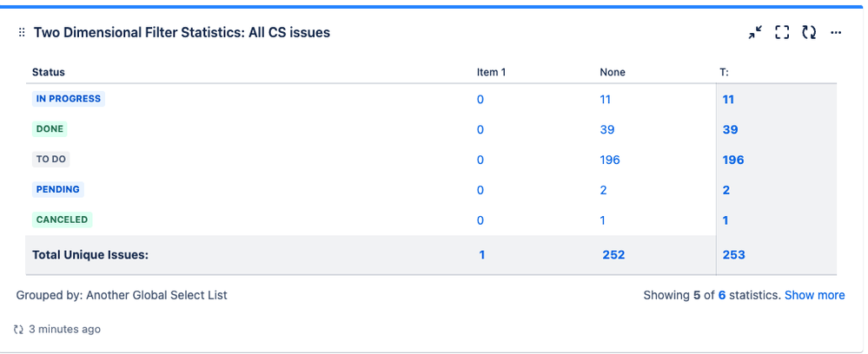The image size is (868, 354).
Task: Open the bold 39 total for DONE
Action: 730,130
